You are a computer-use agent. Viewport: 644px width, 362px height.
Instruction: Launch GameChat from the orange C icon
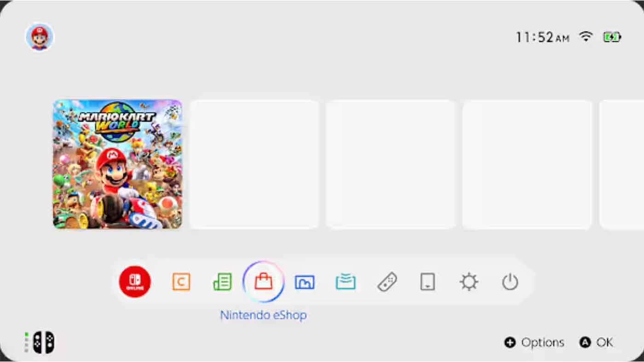181,282
